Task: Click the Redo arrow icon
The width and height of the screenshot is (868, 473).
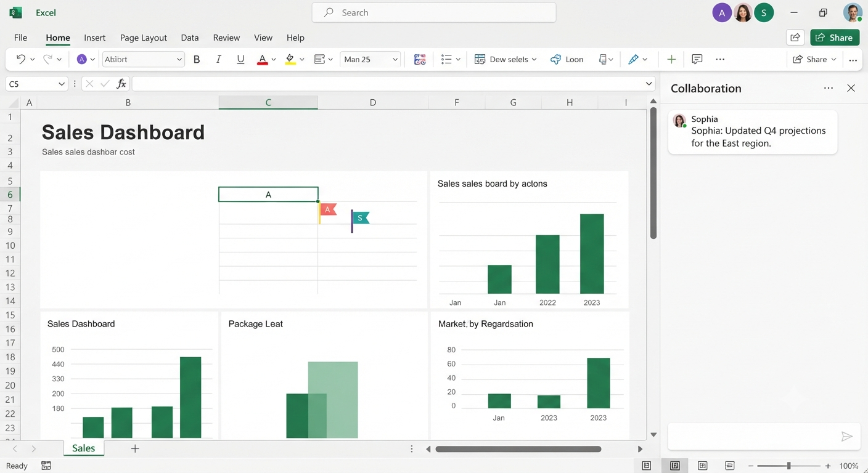Action: [47, 59]
